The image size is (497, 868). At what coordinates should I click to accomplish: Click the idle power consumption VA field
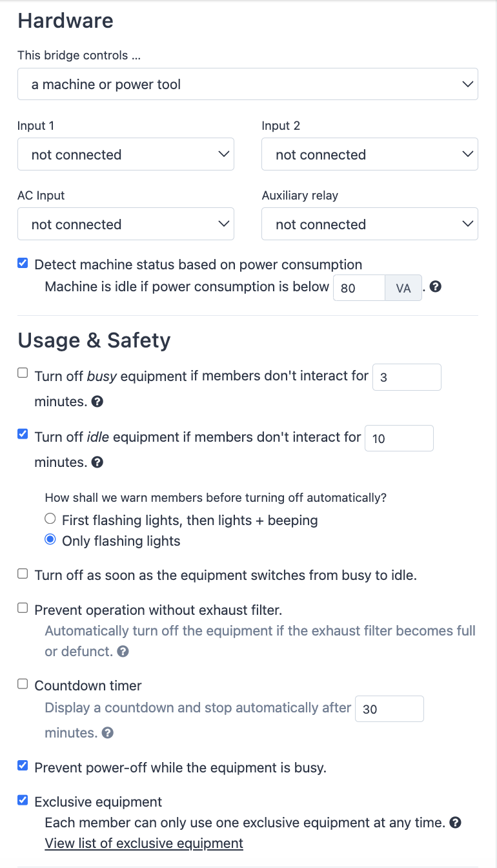(x=359, y=288)
